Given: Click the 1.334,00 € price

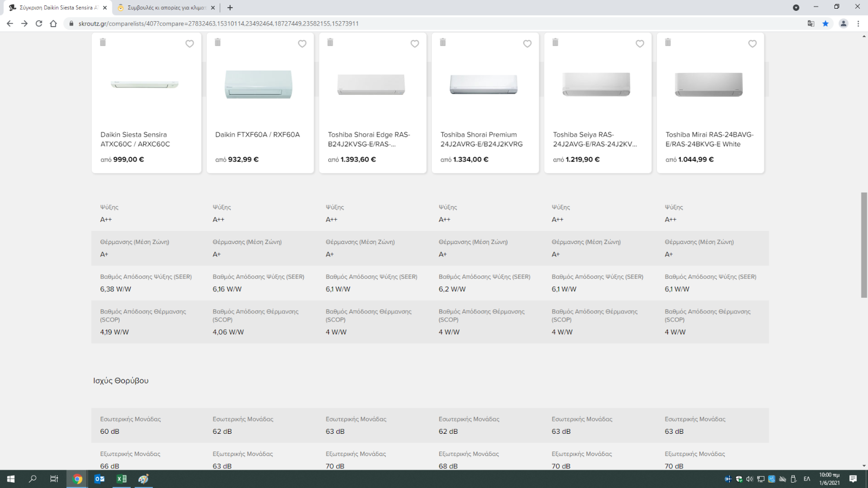Looking at the screenshot, I should pos(471,159).
